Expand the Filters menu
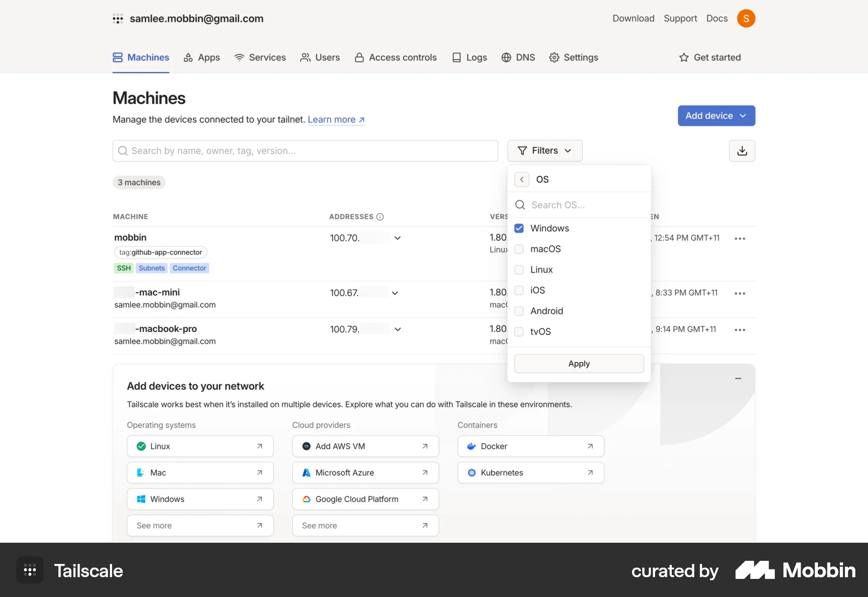868x597 pixels. click(x=545, y=151)
